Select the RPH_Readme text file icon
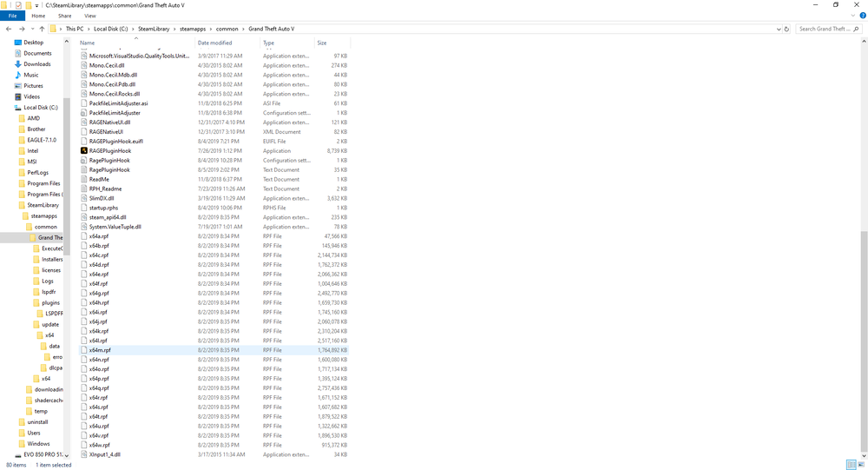 [84, 189]
